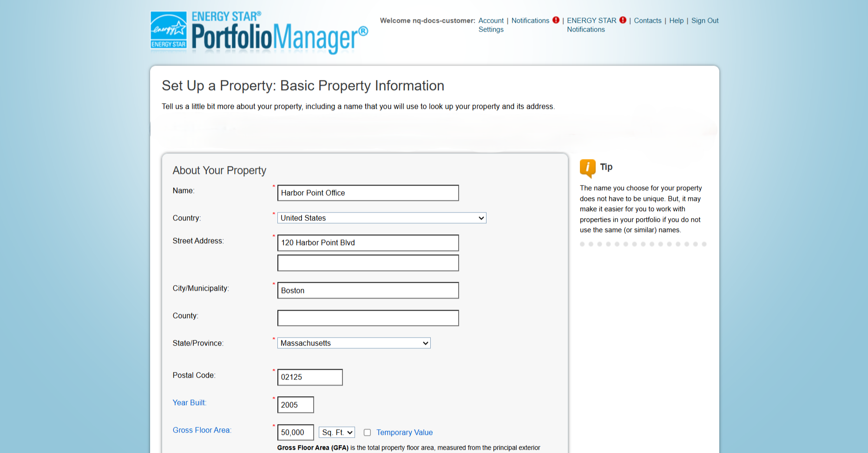The height and width of the screenshot is (453, 868).
Task: Click the Year Built help link
Action: pos(189,403)
